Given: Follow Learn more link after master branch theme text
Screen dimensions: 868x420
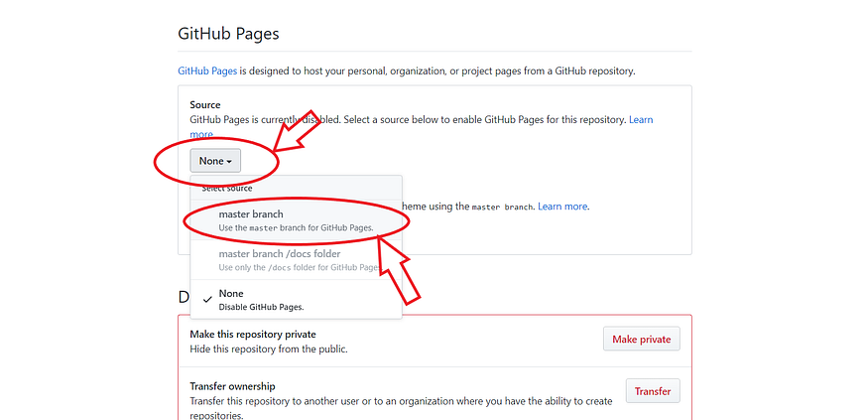Looking at the screenshot, I should pyautogui.click(x=562, y=207).
